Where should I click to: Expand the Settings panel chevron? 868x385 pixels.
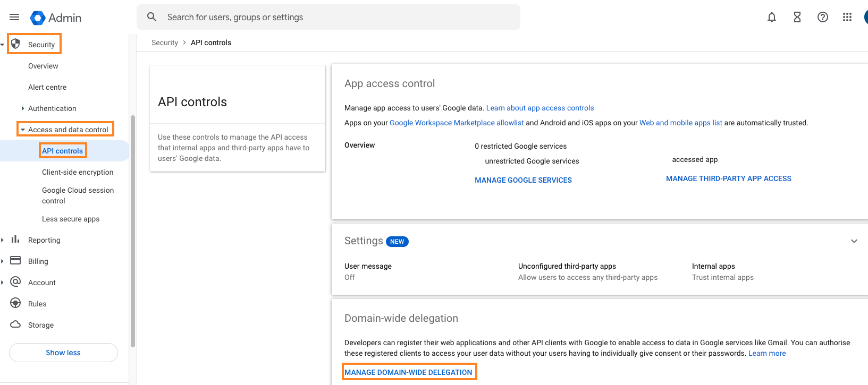(854, 241)
